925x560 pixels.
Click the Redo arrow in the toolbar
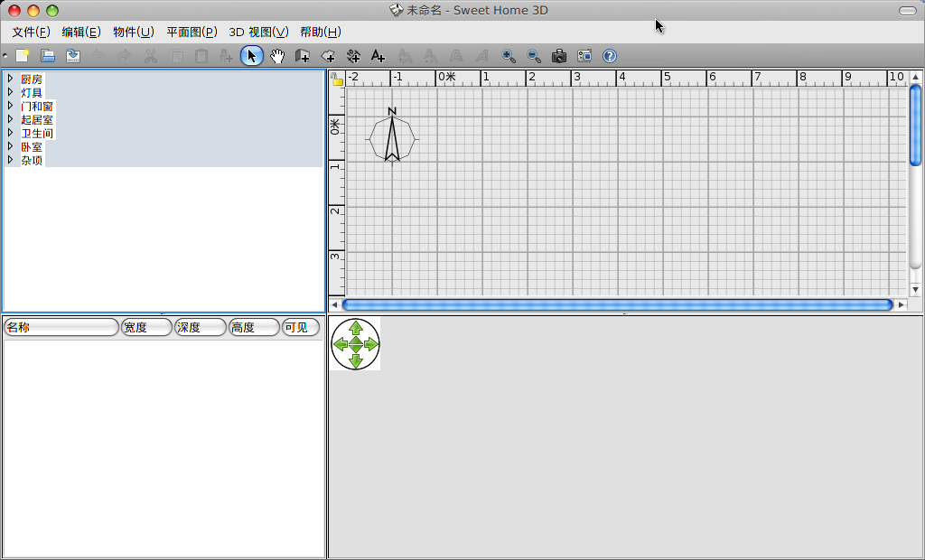point(124,56)
